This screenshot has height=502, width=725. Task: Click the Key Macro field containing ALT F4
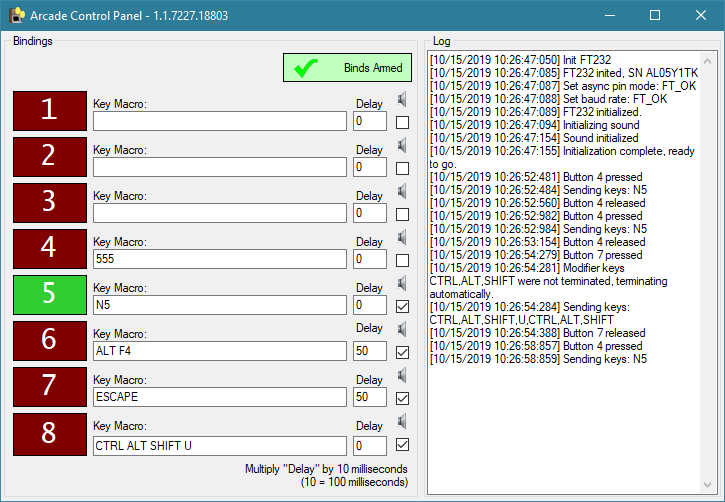coord(220,351)
